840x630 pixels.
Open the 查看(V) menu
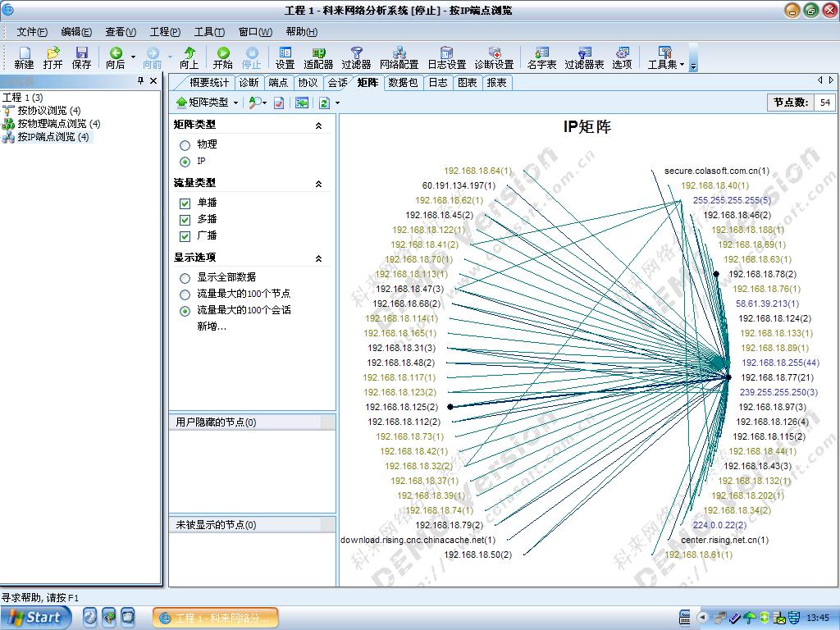coord(121,32)
